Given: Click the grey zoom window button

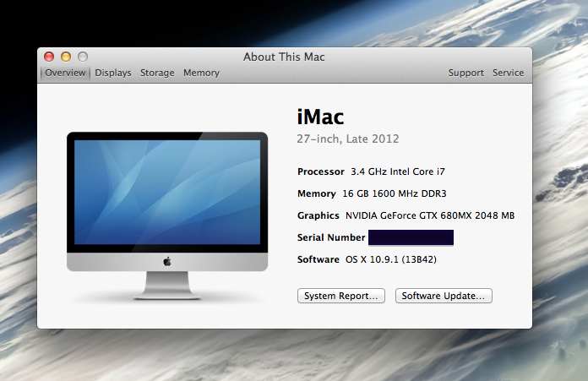Looking at the screenshot, I should [83, 57].
